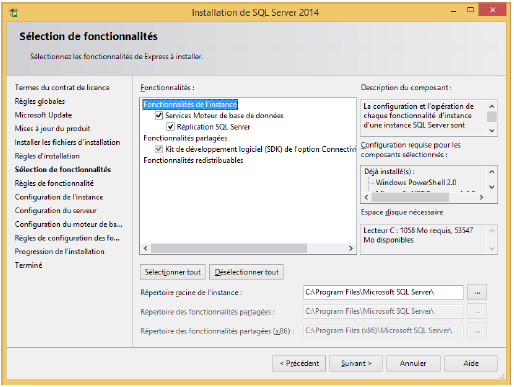Click the description text La configuration et l'opération
The width and height of the screenshot is (514, 387).
(x=418, y=116)
